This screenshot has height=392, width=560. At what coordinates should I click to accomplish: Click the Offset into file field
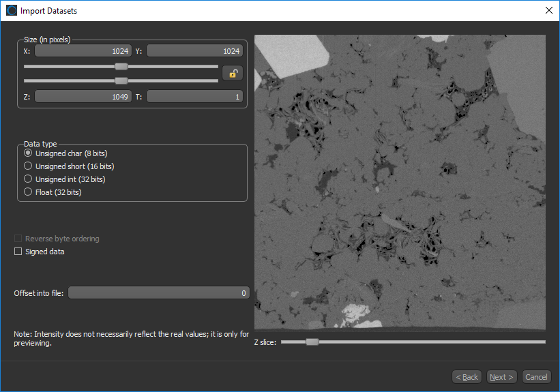(158, 293)
